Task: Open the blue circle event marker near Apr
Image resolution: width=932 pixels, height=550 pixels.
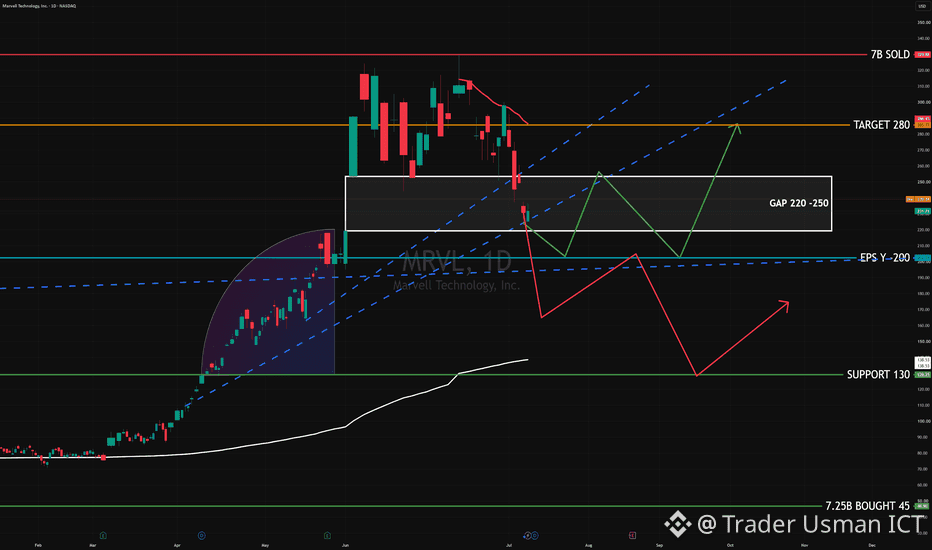Action: tap(201, 536)
